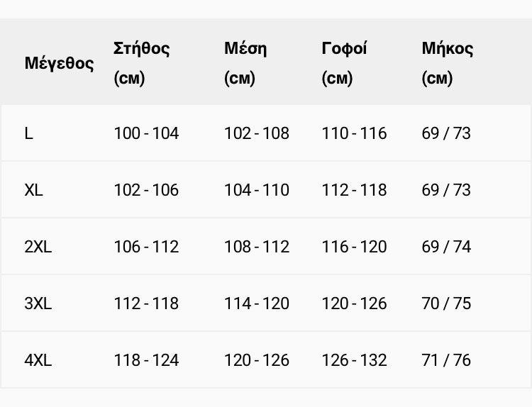Select the 2XL size row label

point(38,247)
